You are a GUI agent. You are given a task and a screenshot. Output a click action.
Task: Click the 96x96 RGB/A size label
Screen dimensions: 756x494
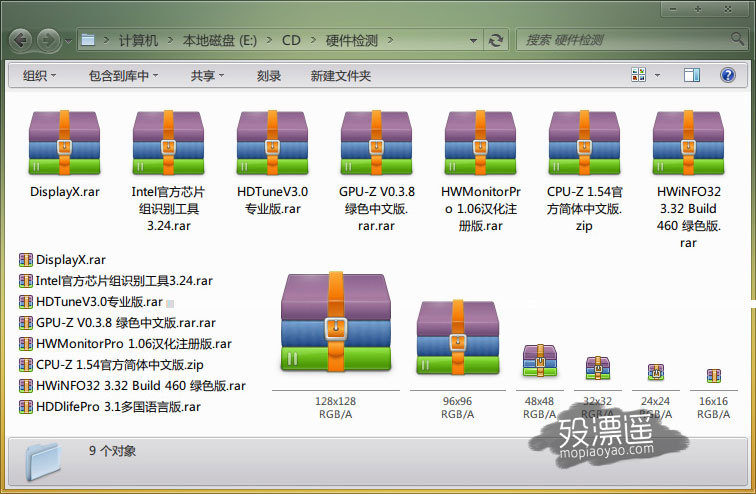coord(458,408)
